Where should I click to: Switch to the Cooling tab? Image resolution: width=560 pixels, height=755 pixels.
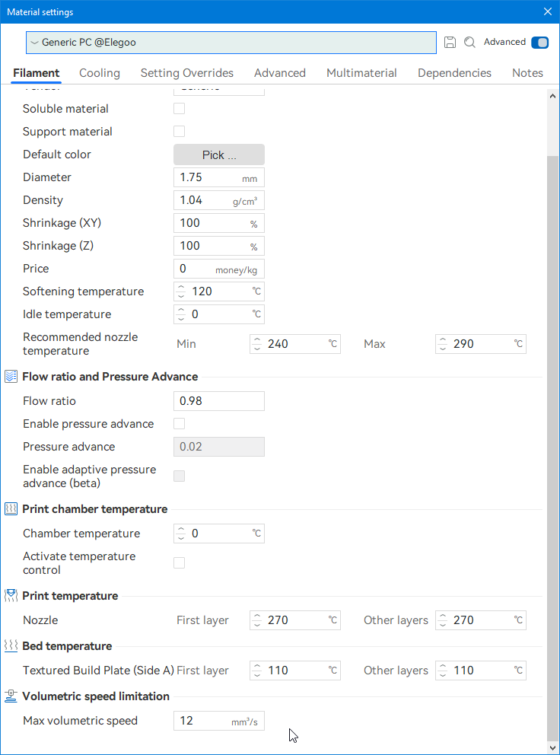click(x=100, y=73)
